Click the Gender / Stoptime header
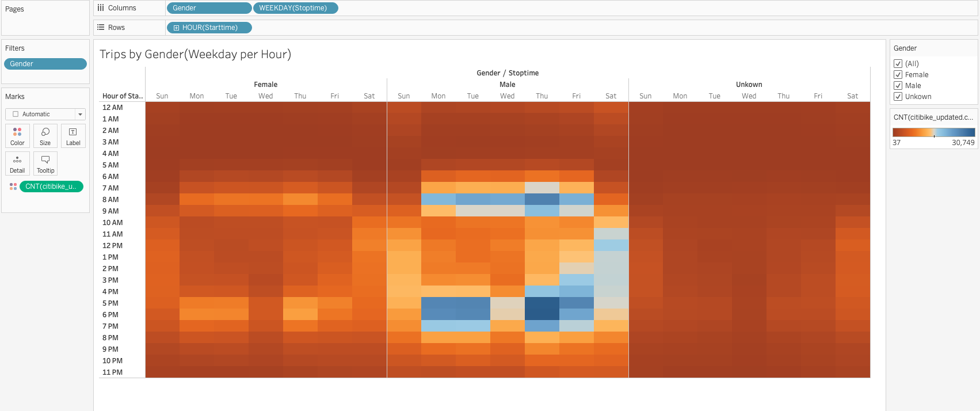 (508, 73)
